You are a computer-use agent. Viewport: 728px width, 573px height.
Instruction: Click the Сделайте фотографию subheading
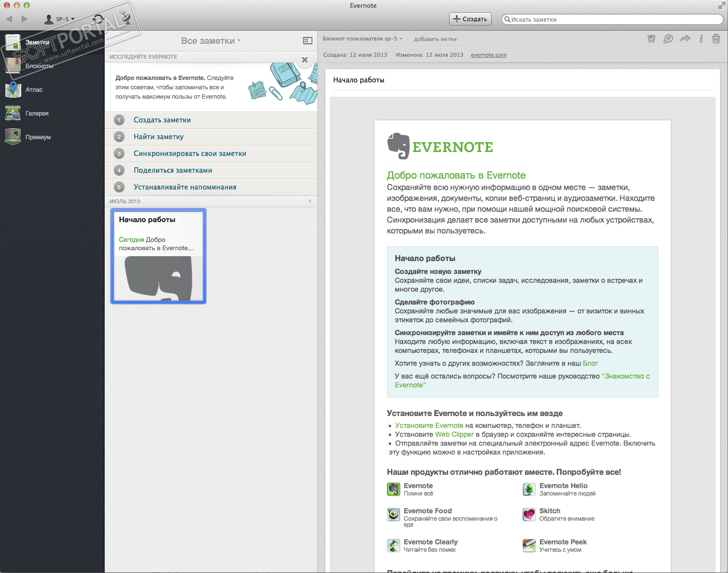point(435,302)
